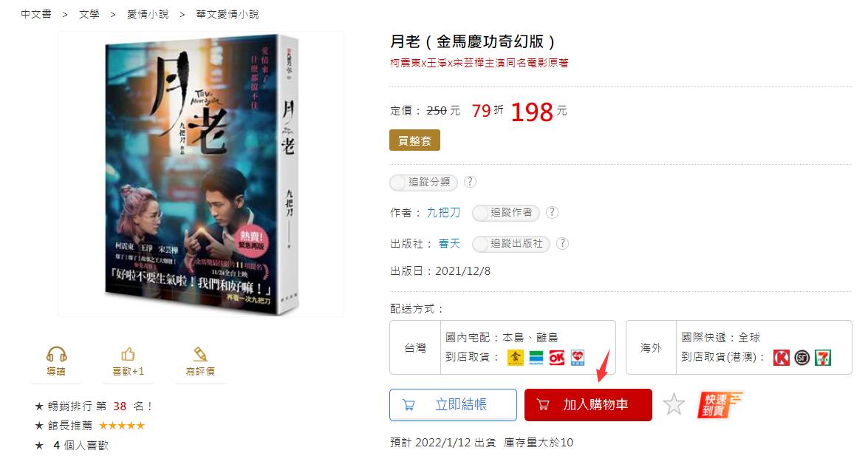Click the 快速到貨 fast delivery badge

[719, 404]
